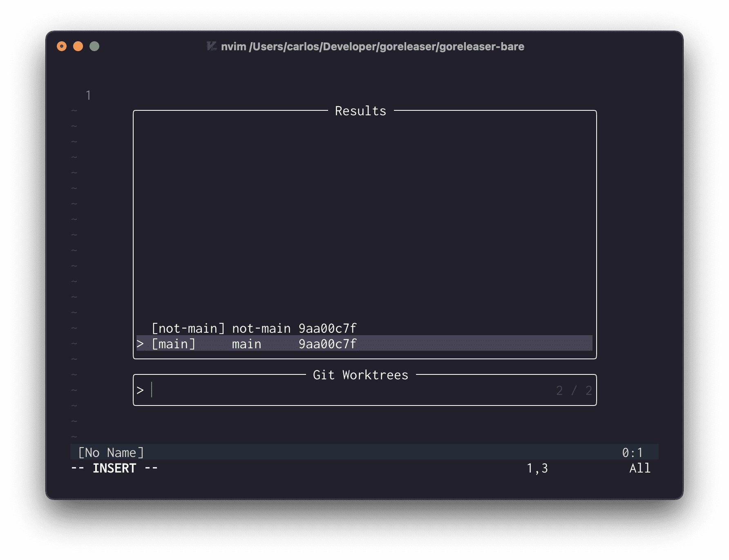Click the '1,3' cursor position indicator
The height and width of the screenshot is (560, 729).
pyautogui.click(x=537, y=468)
